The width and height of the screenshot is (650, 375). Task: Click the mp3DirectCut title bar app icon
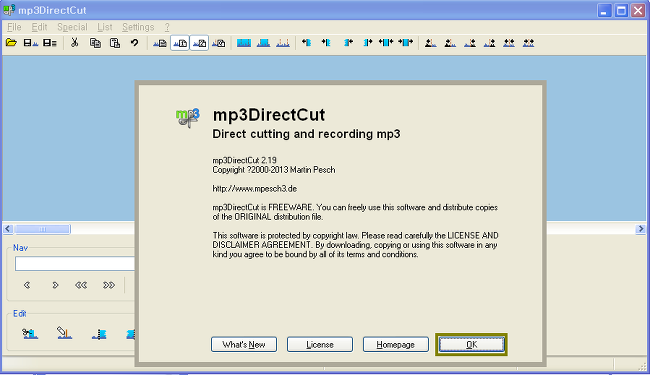pyautogui.click(x=9, y=10)
